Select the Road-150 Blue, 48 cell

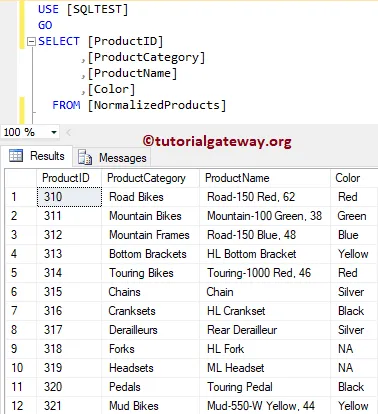coord(265,235)
